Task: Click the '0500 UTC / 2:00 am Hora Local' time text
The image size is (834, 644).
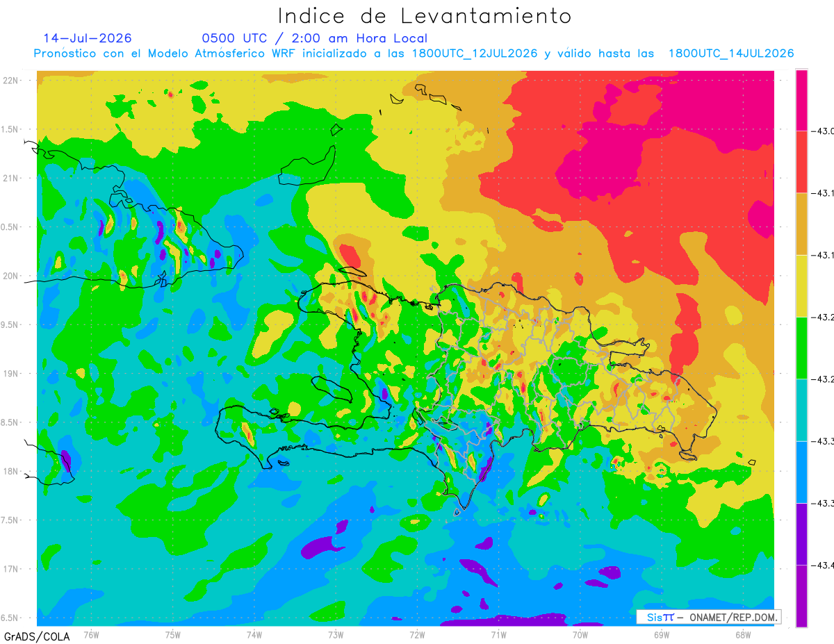Action: coord(314,38)
